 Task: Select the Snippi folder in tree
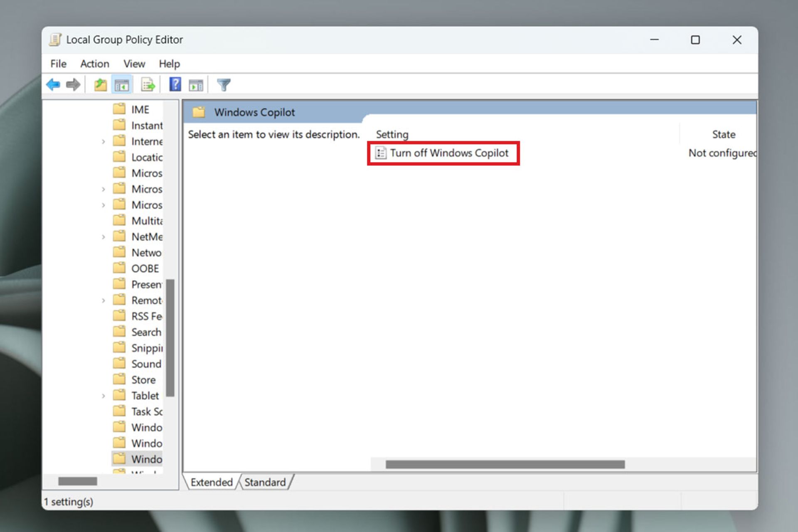(147, 348)
